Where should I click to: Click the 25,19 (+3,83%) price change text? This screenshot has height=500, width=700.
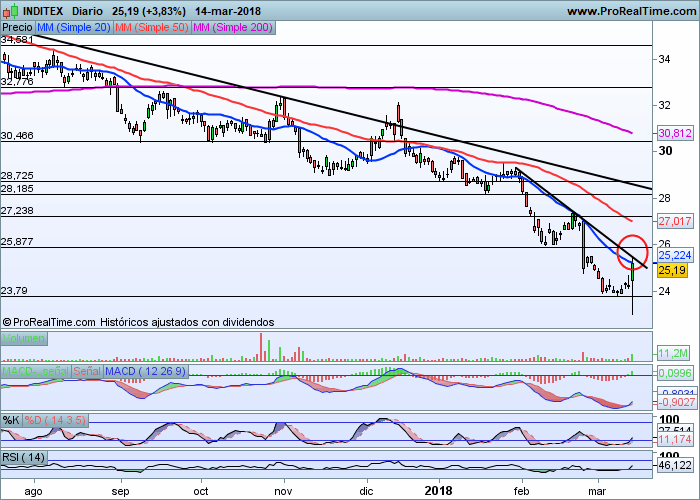click(x=149, y=11)
